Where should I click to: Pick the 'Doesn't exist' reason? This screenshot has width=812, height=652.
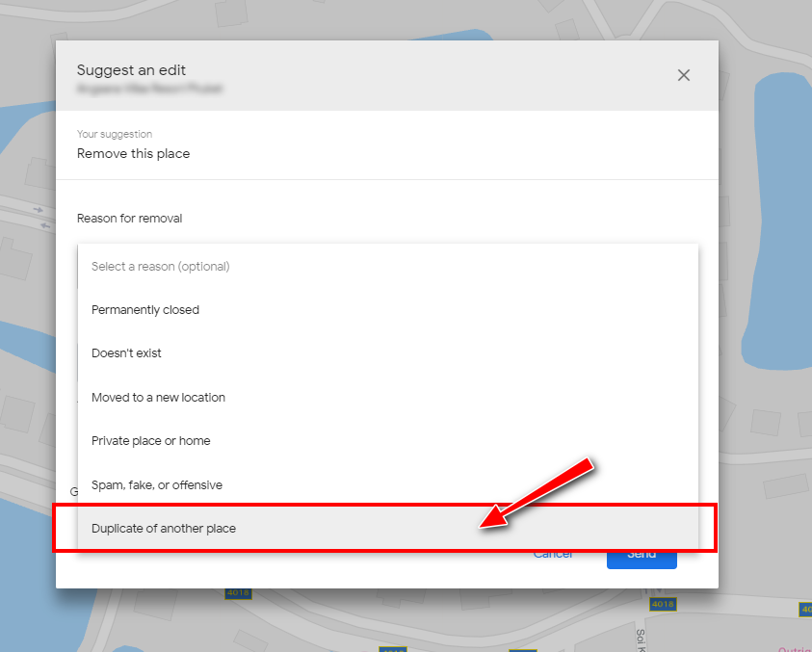[x=388, y=353]
